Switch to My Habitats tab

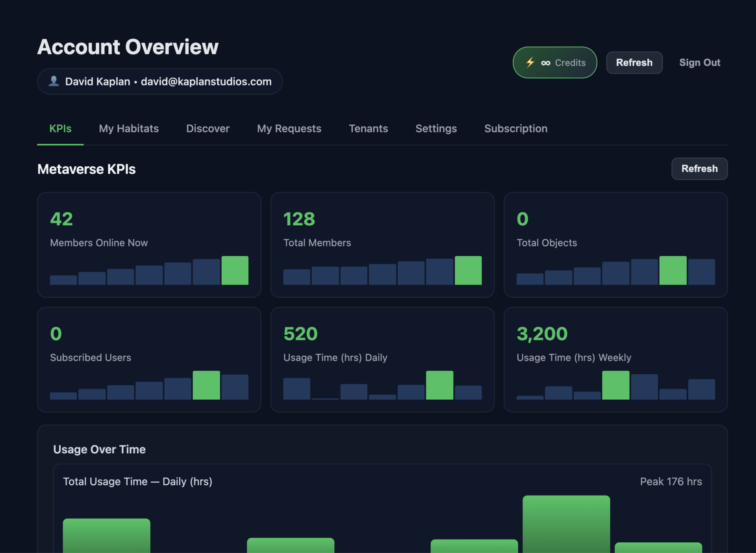click(129, 129)
